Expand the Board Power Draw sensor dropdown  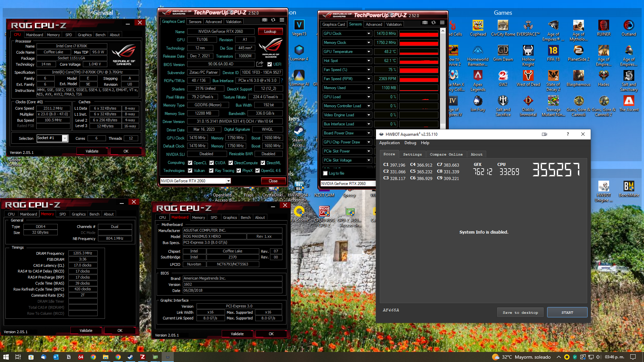coord(369,133)
